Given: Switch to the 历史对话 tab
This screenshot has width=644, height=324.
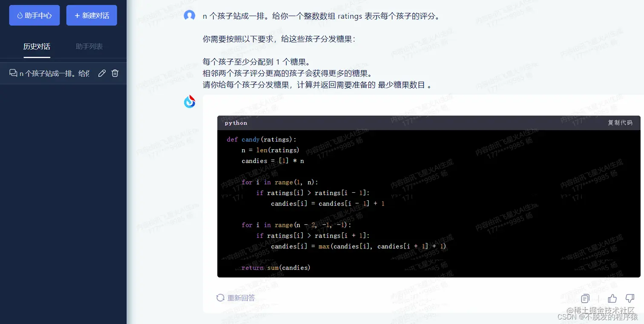Looking at the screenshot, I should coord(37,46).
